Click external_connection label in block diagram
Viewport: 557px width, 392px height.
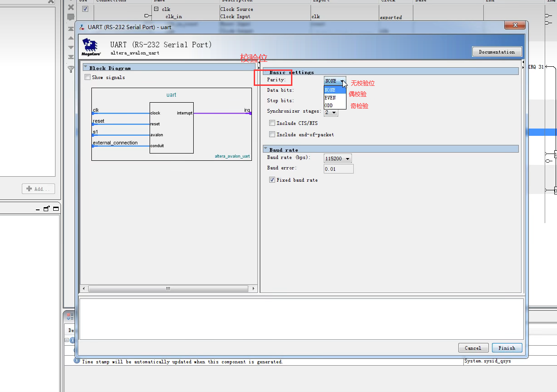(115, 143)
